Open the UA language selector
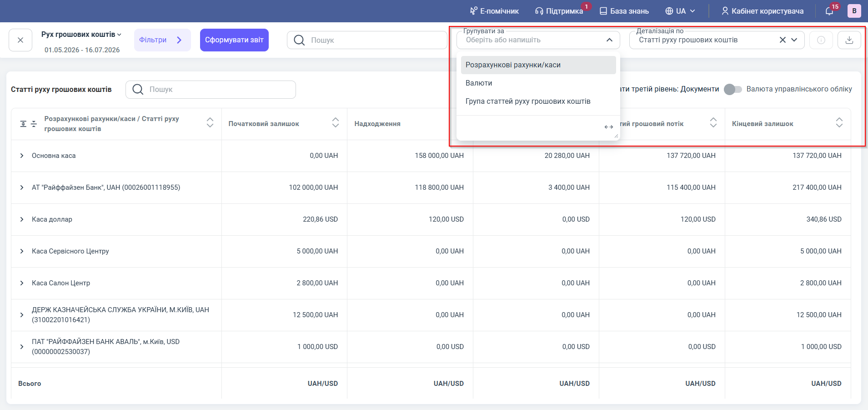Screen dimensions: 868x410 point(680,11)
